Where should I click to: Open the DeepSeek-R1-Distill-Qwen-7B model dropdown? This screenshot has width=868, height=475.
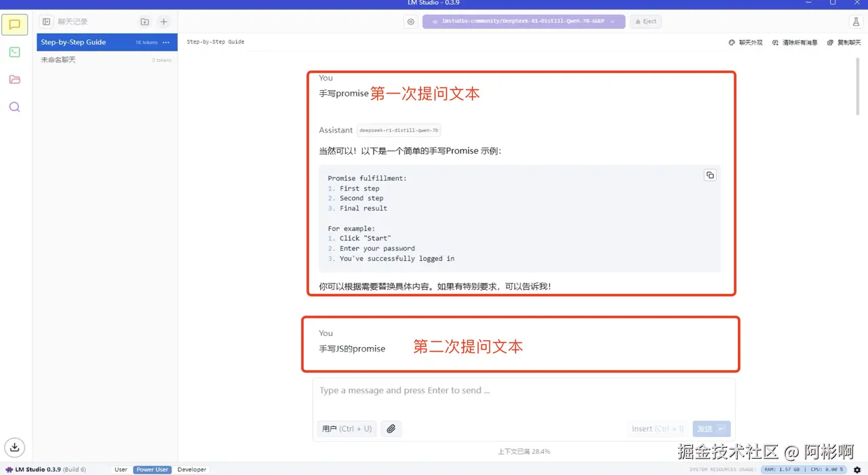pos(524,21)
